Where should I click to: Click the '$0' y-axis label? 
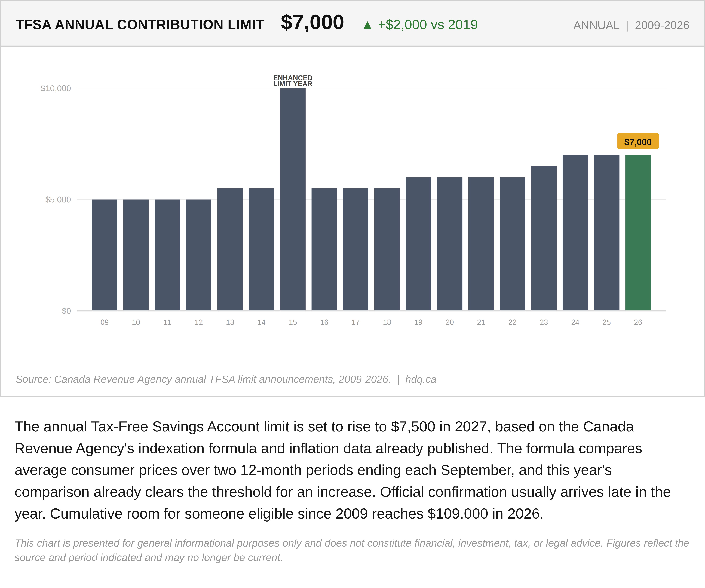pyautogui.click(x=66, y=311)
